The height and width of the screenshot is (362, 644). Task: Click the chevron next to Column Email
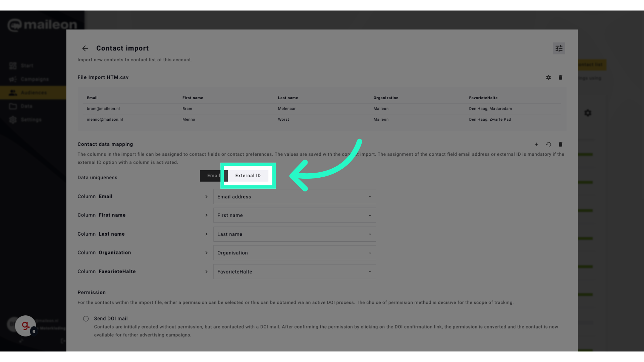coord(206,197)
